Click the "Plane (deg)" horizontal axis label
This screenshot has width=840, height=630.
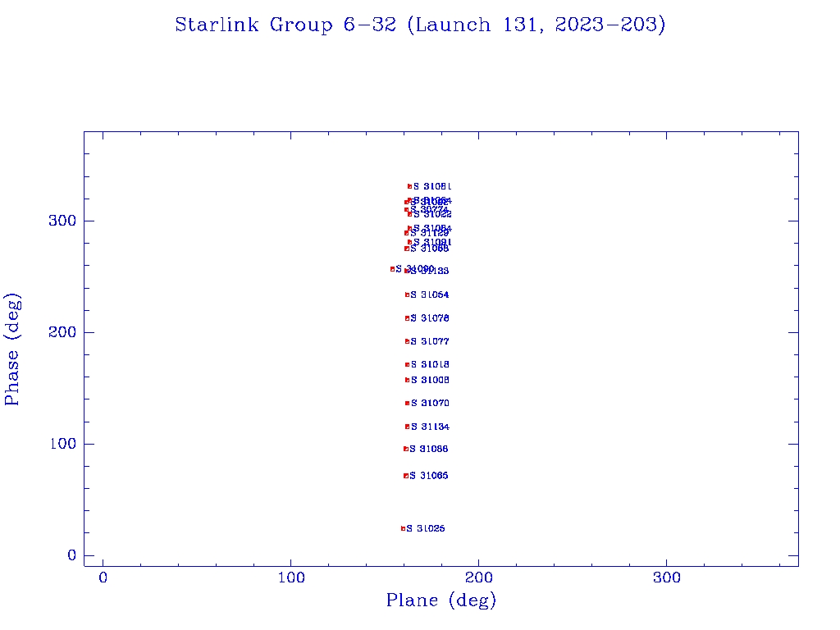441,600
